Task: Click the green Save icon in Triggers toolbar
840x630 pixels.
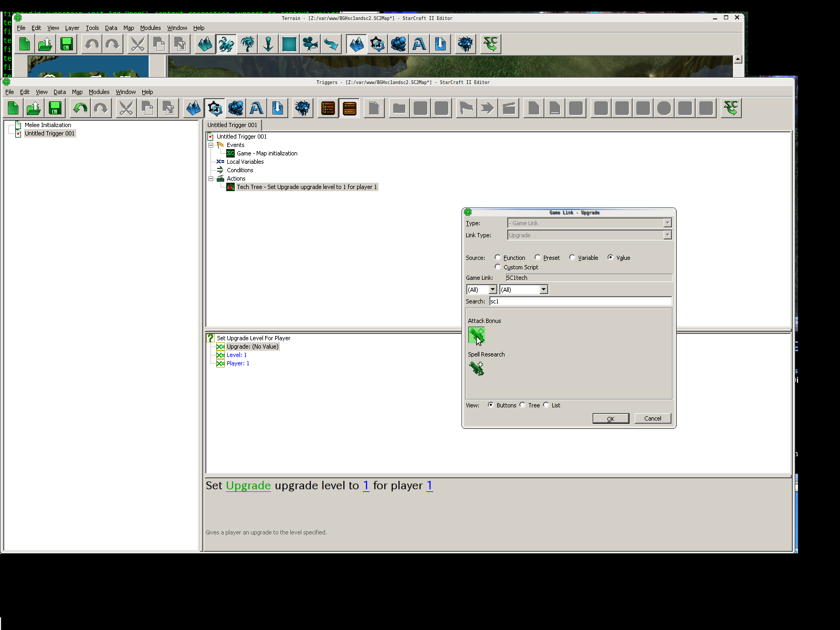Action: point(55,108)
